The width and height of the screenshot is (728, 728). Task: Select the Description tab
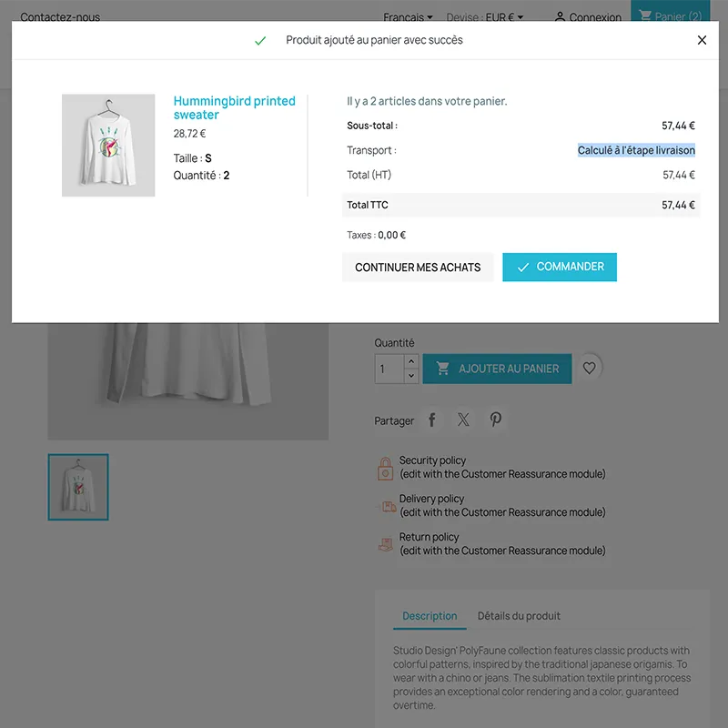click(x=430, y=617)
